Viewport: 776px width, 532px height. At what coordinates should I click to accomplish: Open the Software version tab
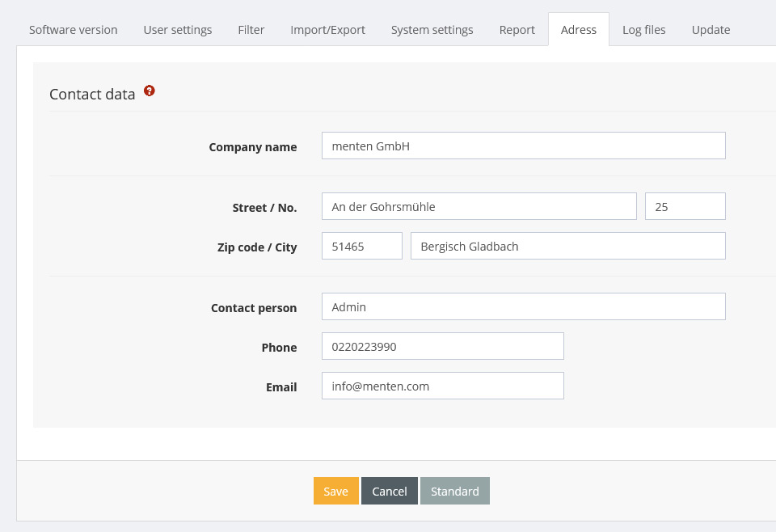tap(74, 30)
